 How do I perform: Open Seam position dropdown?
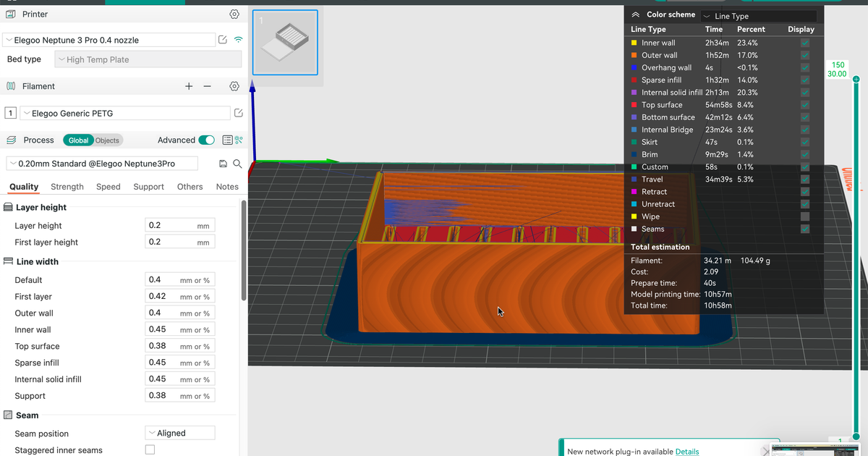[180, 433]
